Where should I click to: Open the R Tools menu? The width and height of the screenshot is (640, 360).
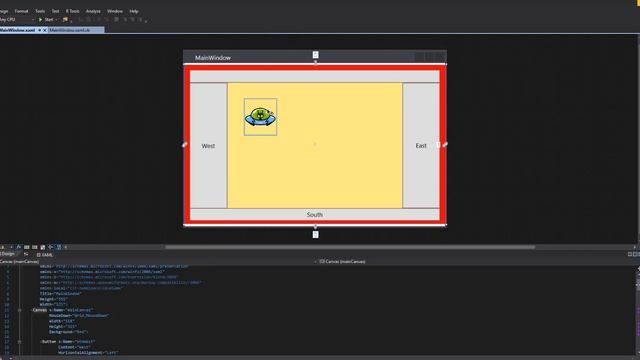pos(73,11)
